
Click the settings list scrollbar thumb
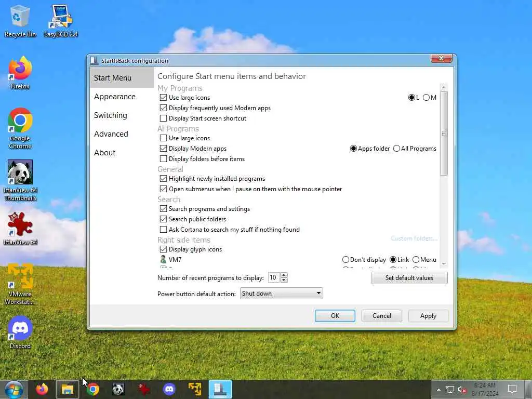(x=444, y=134)
